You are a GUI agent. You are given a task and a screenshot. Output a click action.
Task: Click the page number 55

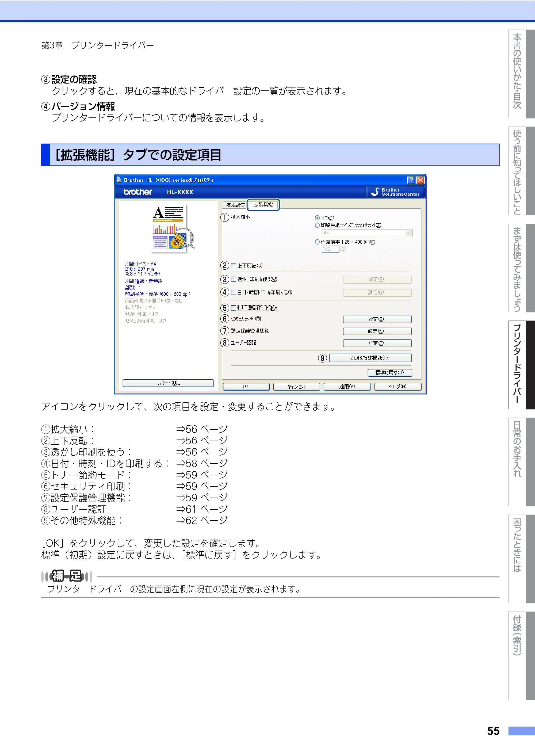(493, 731)
